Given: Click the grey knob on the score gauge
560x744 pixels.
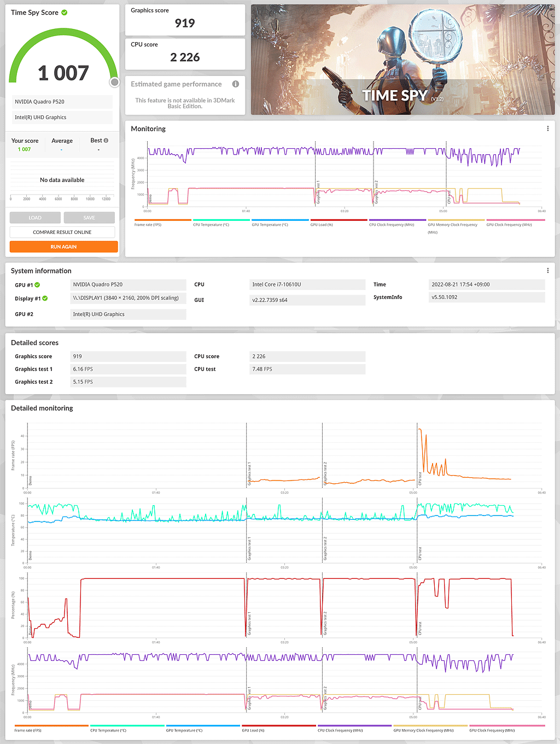Looking at the screenshot, I should coord(114,82).
